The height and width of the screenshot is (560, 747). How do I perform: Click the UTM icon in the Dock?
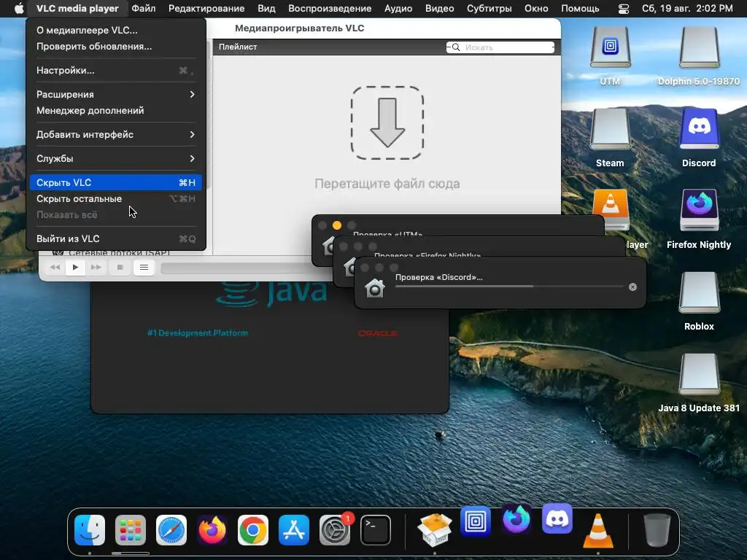click(x=476, y=521)
